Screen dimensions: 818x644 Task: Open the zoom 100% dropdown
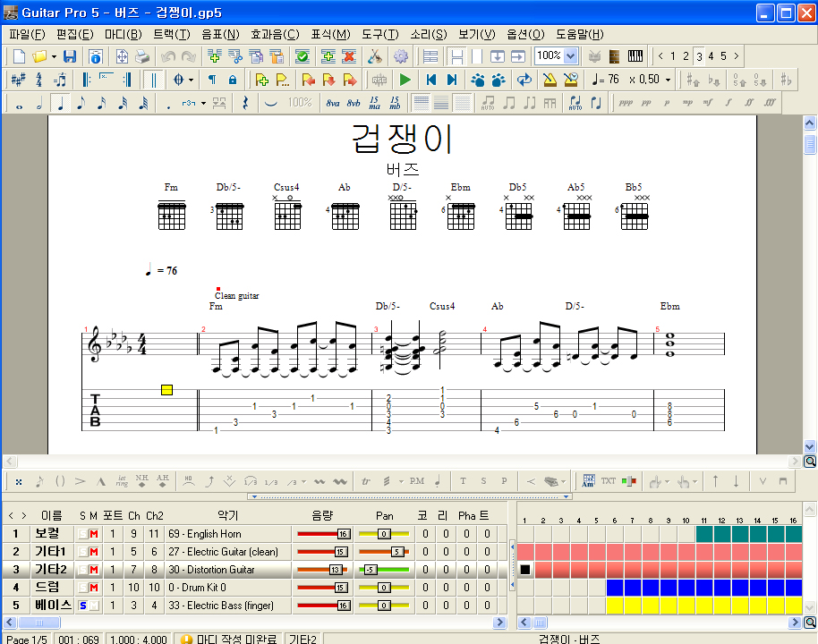coord(571,55)
